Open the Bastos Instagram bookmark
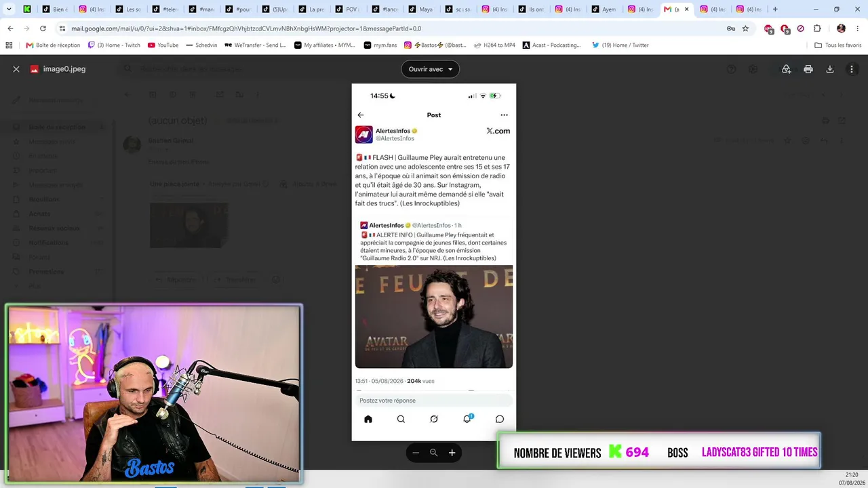Image resolution: width=868 pixels, height=488 pixels. click(435, 45)
